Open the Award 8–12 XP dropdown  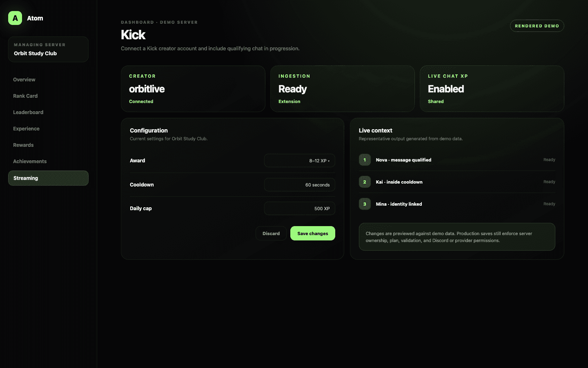pyautogui.click(x=300, y=161)
